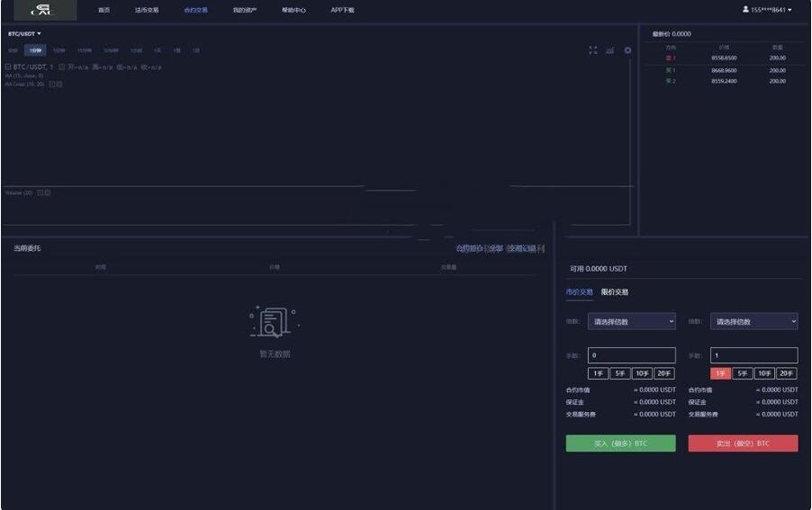
Task: Select the highlighted red 1手 sell quantity
Action: (720, 373)
